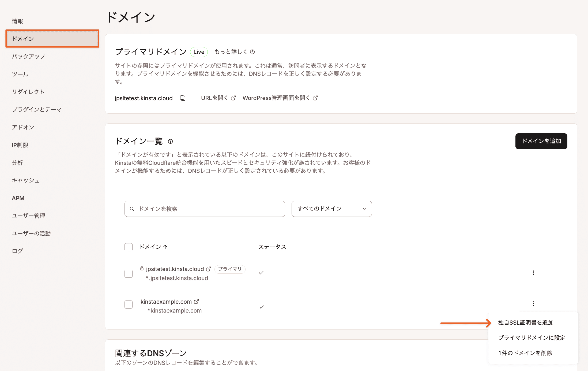588x371 pixels.
Task: Open the キャッシュ section in sidebar
Action: pos(25,180)
